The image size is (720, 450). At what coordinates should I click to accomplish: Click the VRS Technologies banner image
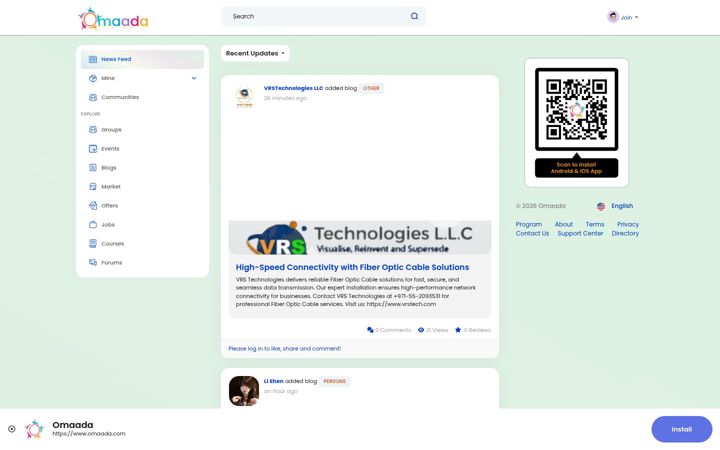(360, 237)
